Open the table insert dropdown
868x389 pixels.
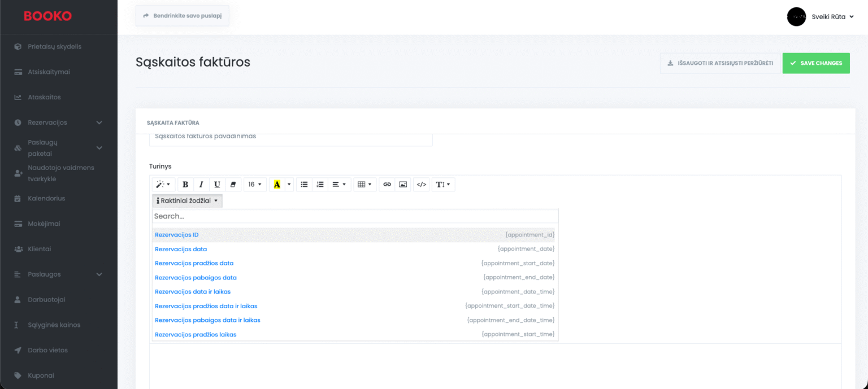[x=365, y=185]
